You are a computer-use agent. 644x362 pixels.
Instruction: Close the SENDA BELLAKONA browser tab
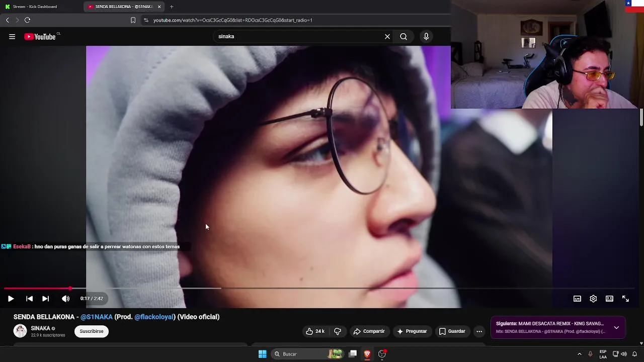[x=159, y=7]
